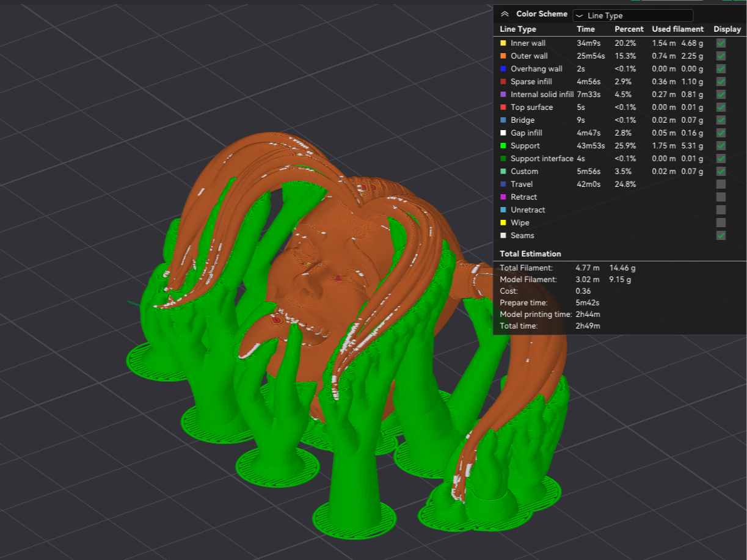This screenshot has width=747, height=560.
Task: Toggle Top surface display checkbox
Action: click(721, 107)
